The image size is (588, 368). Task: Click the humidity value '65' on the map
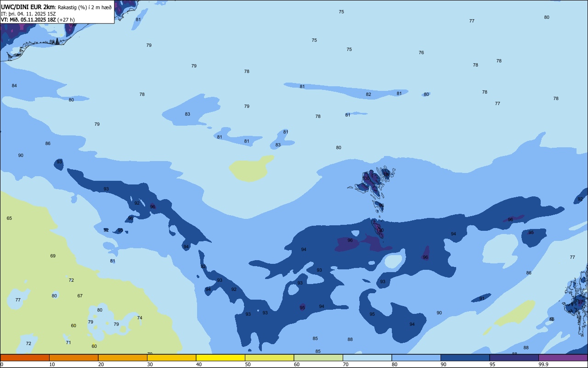click(x=9, y=218)
